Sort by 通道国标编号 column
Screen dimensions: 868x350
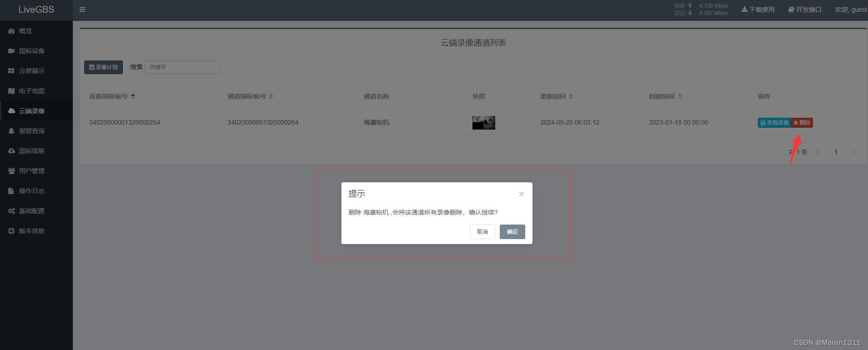coord(250,96)
